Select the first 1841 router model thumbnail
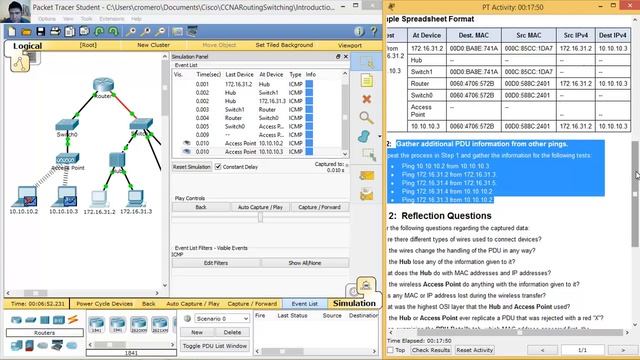The height and width of the screenshot is (360, 640). coord(96,324)
